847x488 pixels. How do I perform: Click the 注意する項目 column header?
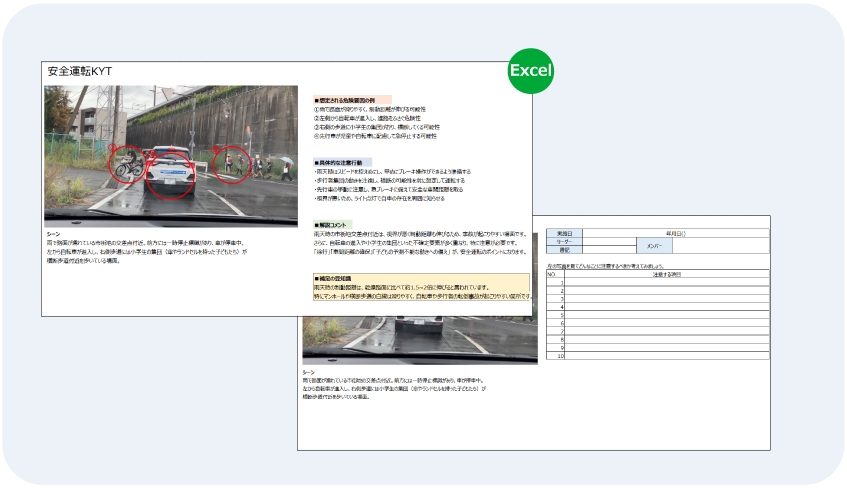coord(667,274)
